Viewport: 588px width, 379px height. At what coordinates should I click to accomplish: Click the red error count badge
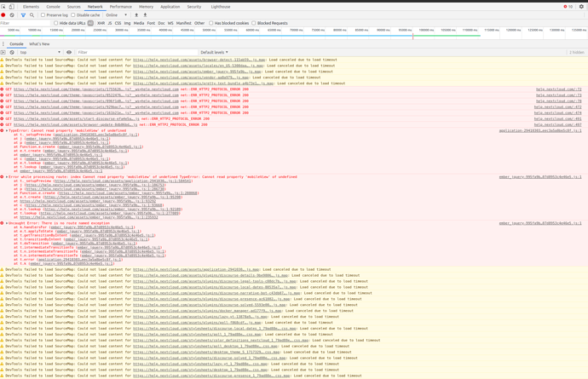[568, 7]
